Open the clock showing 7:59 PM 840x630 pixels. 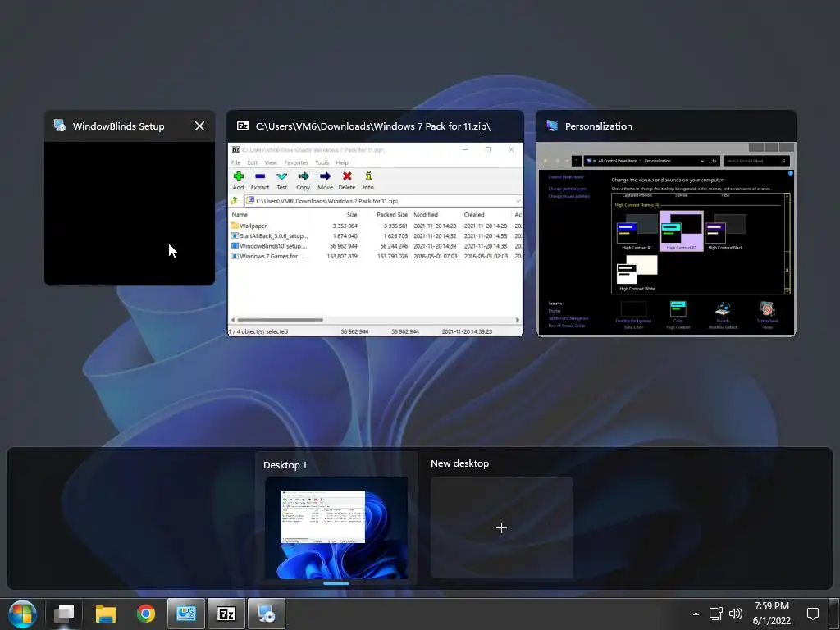pos(771,614)
